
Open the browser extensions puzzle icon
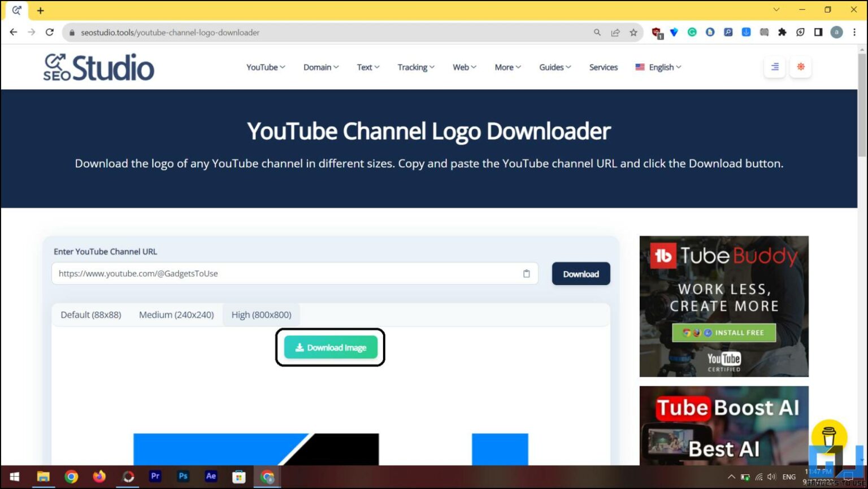782,32
